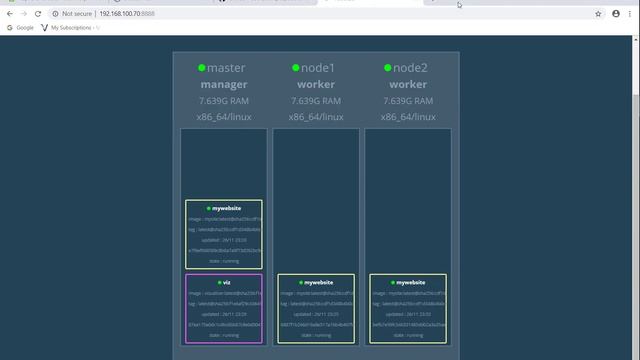640x360 pixels.
Task: Open the Chrome profile avatar icon
Action: coord(616,13)
